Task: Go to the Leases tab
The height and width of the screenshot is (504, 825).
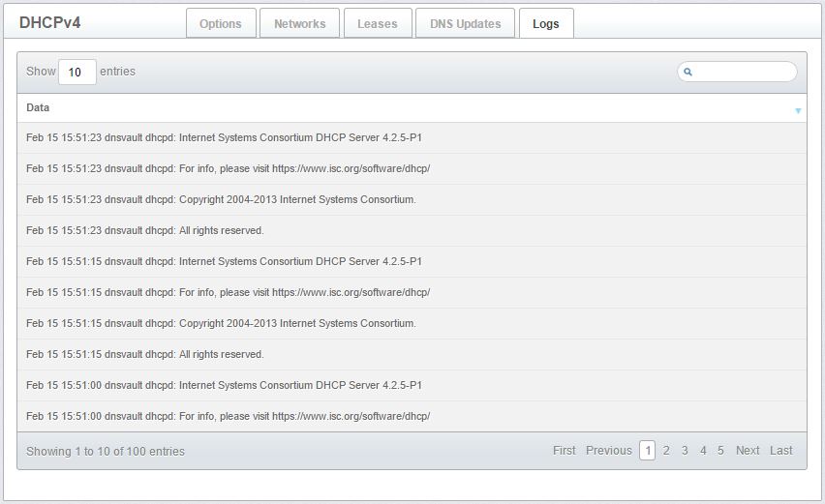Action: point(377,24)
